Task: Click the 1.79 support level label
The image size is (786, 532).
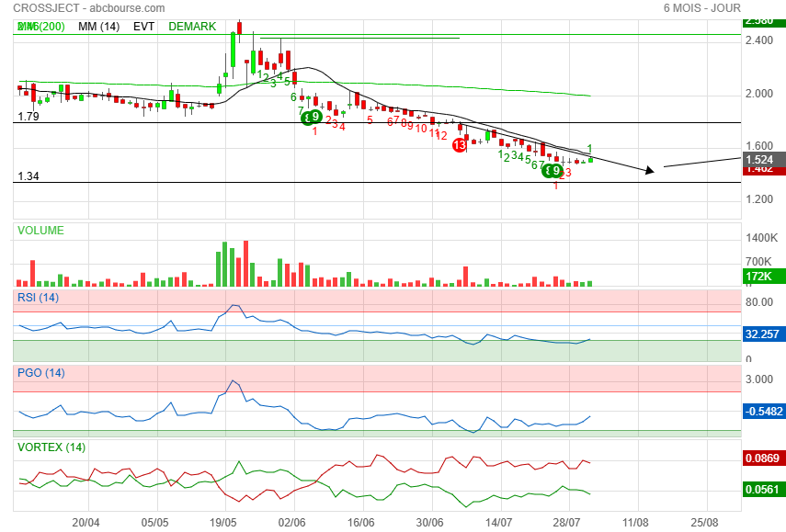Action: 28,116
